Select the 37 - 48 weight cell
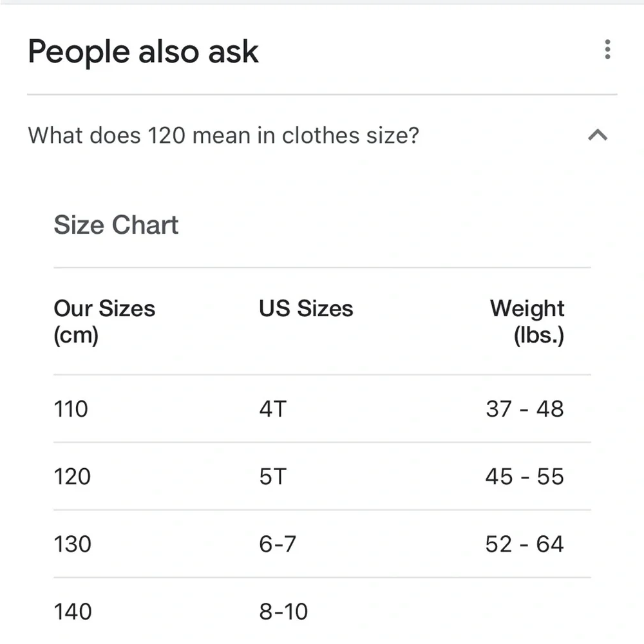Image resolution: width=644 pixels, height=644 pixels. pos(524,409)
